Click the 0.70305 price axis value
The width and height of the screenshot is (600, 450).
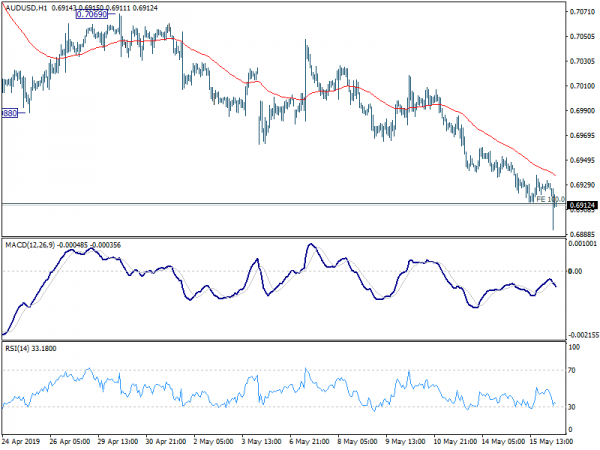(582, 61)
